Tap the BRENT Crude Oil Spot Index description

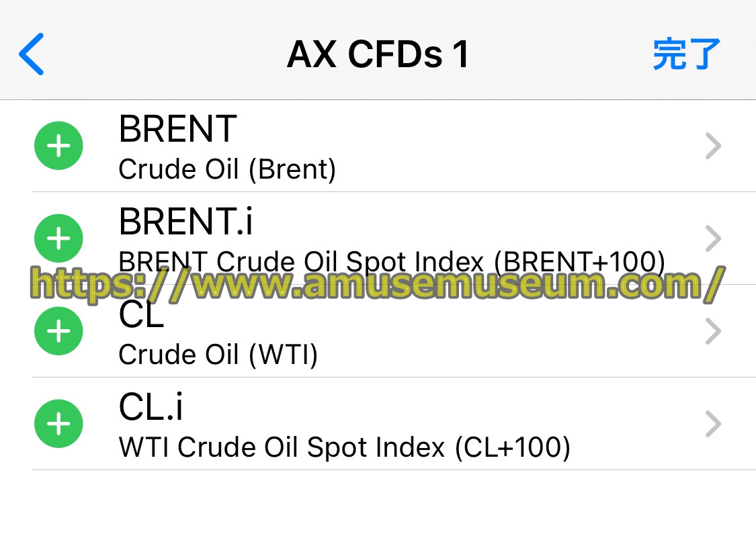[392, 262]
